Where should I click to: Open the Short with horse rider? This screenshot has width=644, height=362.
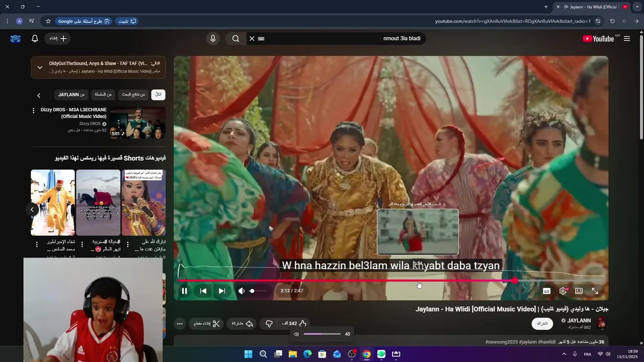click(98, 203)
